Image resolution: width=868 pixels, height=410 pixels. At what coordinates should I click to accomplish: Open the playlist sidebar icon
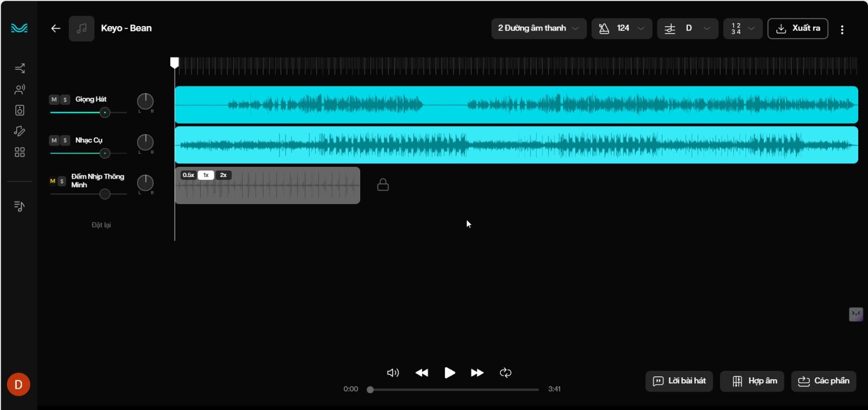click(x=20, y=206)
